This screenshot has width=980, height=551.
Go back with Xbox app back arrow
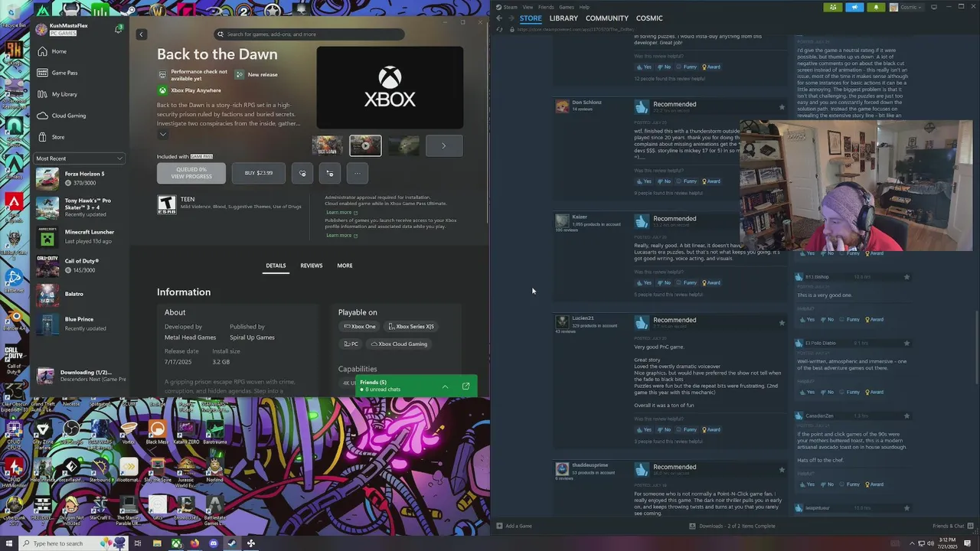pyautogui.click(x=141, y=34)
